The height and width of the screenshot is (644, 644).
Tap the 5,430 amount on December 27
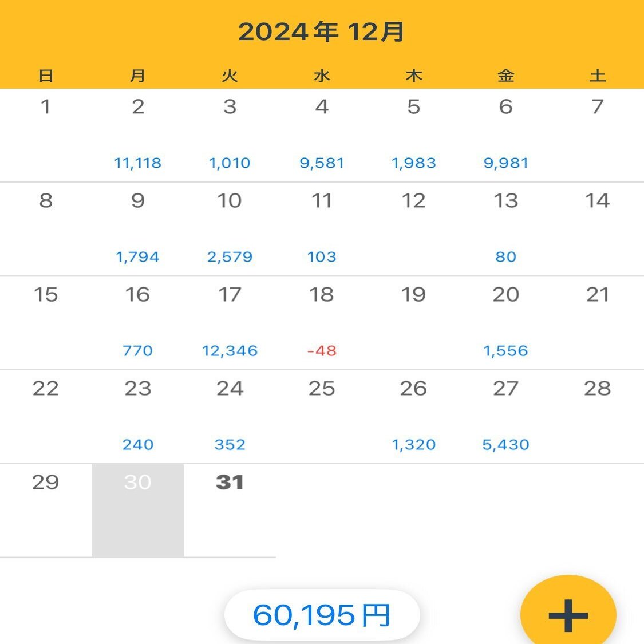tap(505, 445)
